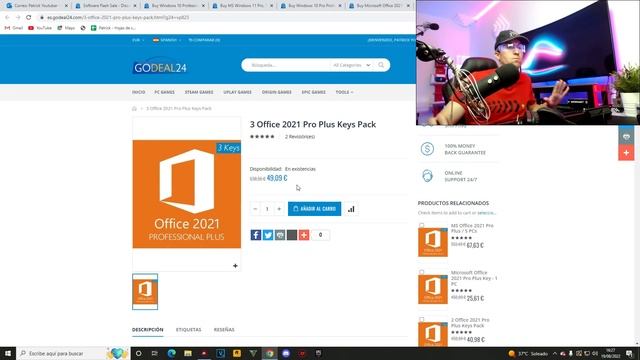Open the EUR currency dropdown
The image size is (640, 360).
click(138, 40)
